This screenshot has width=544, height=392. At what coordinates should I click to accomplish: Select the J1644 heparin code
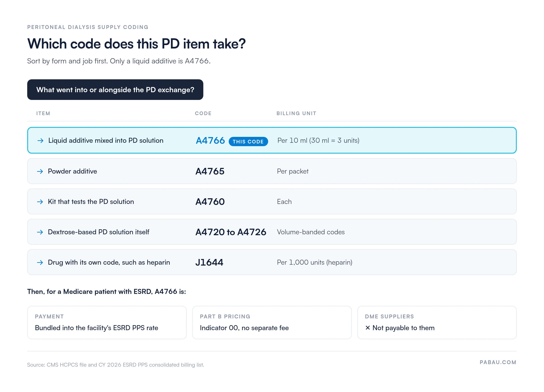click(x=209, y=262)
